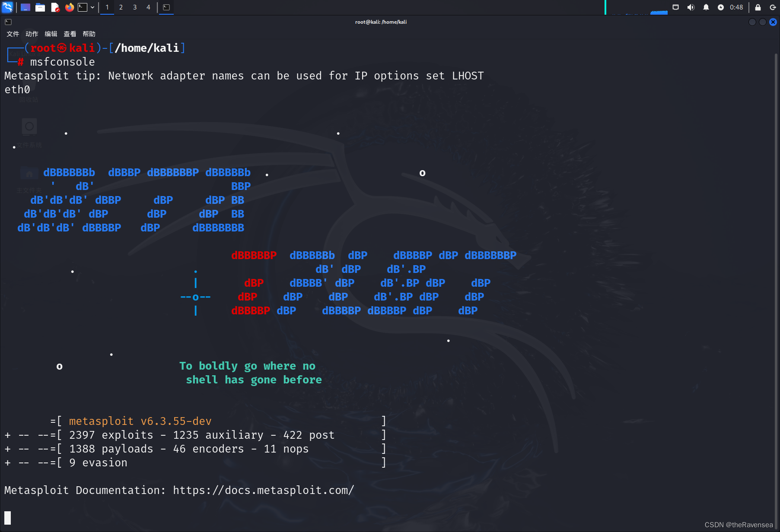Click the terminal cursor block at bottom

7,518
